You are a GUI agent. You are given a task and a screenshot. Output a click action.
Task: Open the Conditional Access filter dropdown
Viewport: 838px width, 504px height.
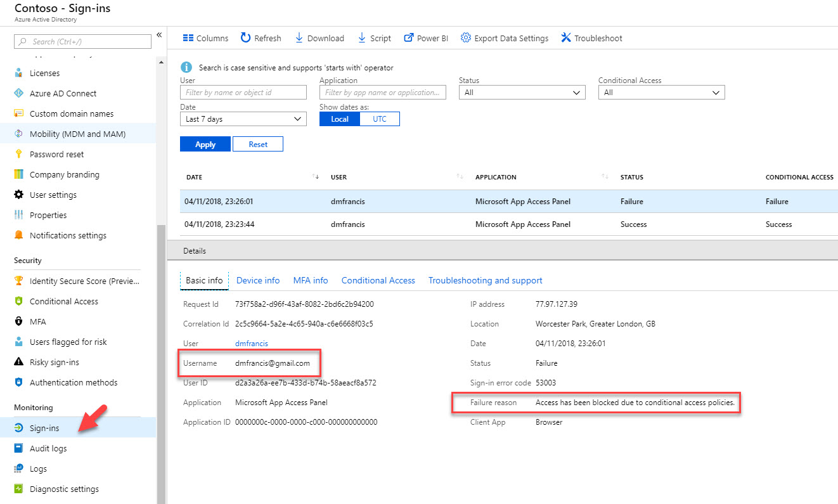[x=661, y=93]
